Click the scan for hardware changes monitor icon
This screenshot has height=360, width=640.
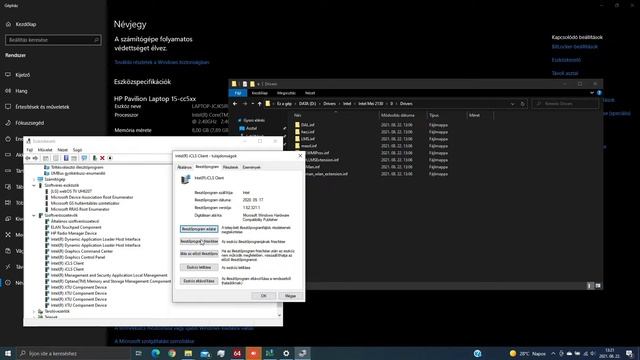[84, 158]
